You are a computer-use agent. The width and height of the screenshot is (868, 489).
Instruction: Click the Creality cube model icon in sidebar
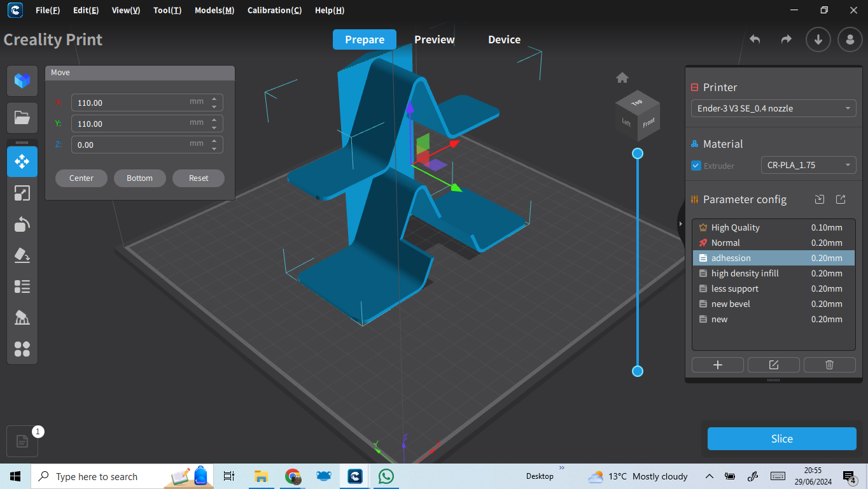tap(22, 80)
